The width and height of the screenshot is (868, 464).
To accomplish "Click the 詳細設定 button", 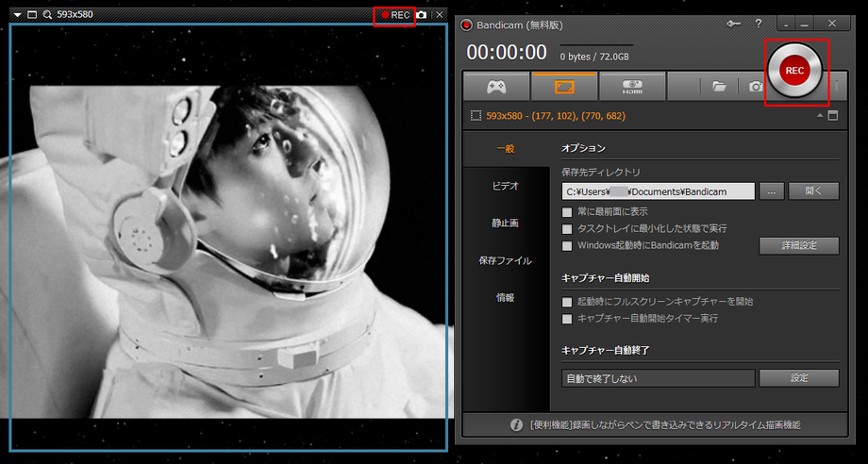I will tap(798, 246).
